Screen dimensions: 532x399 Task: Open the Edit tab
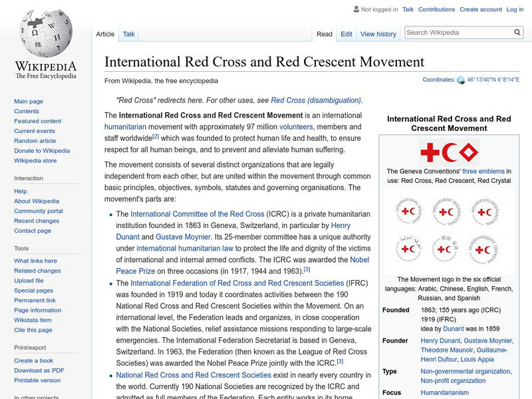click(x=346, y=34)
